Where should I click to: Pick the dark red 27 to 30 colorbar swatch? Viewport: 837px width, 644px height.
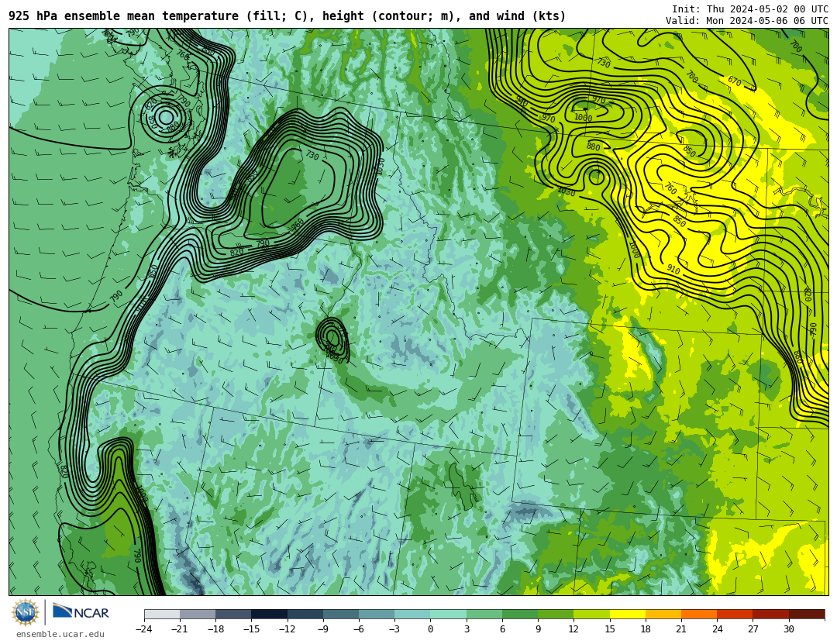point(770,614)
